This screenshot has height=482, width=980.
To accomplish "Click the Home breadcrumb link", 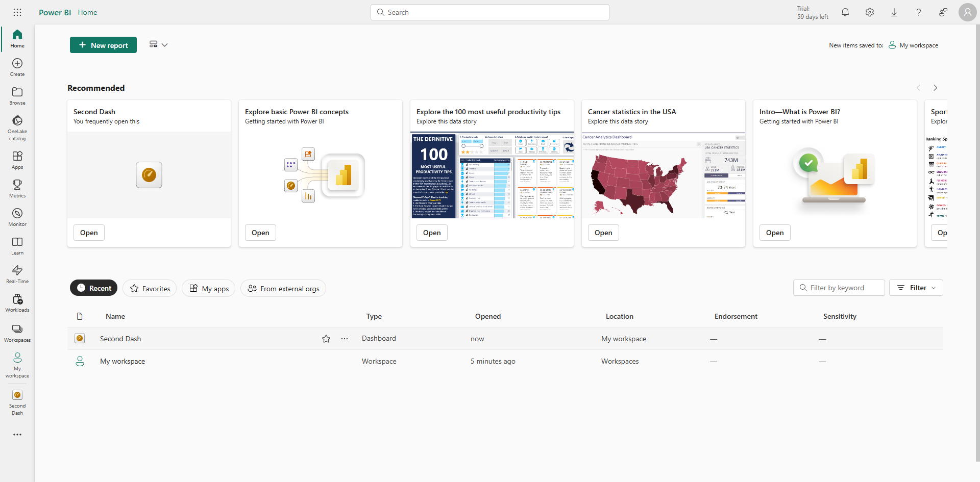I will [x=87, y=12].
